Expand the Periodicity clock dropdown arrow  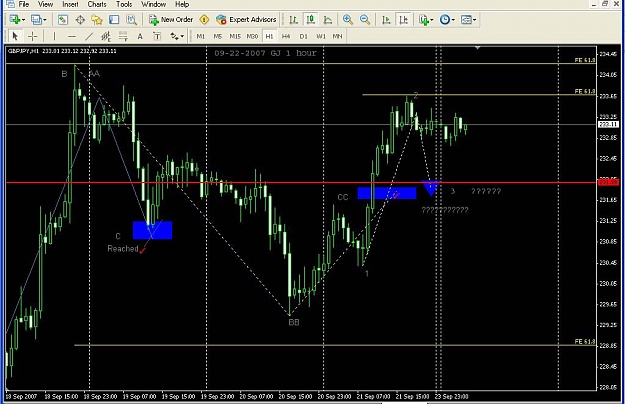tap(453, 20)
